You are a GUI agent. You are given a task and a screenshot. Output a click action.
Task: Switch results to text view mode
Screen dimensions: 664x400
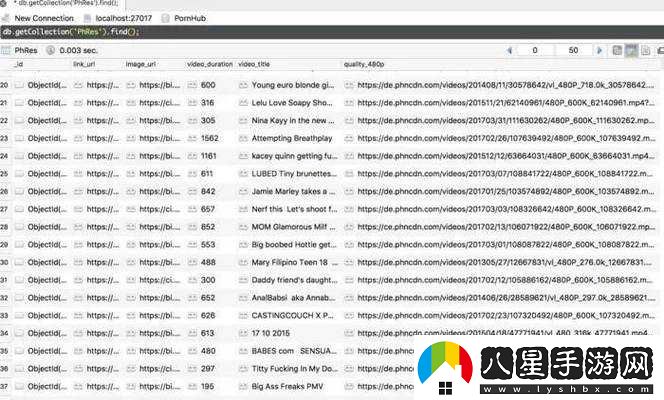click(x=645, y=50)
